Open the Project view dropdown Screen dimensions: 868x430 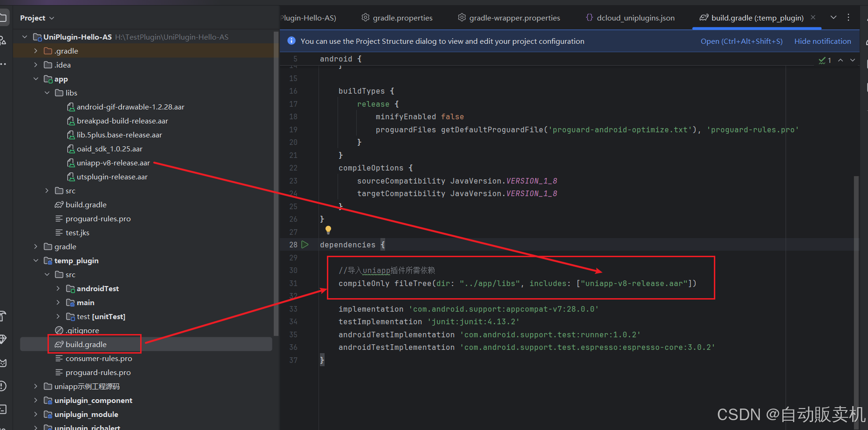(x=37, y=18)
